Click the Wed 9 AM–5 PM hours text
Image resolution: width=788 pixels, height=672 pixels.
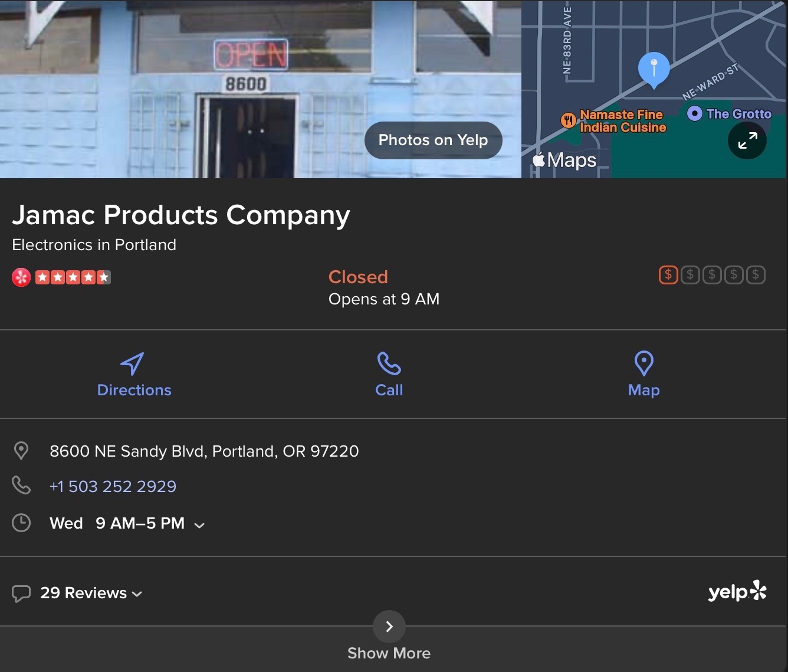tap(117, 523)
